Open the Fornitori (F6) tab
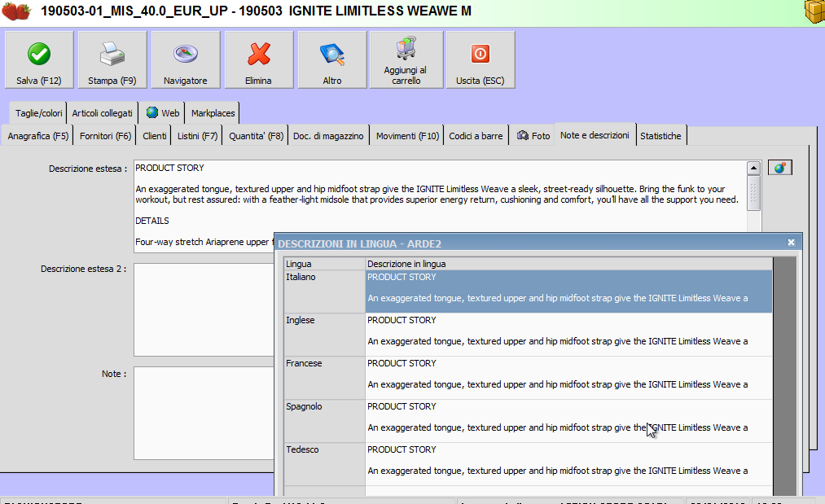825x504 pixels. point(105,136)
